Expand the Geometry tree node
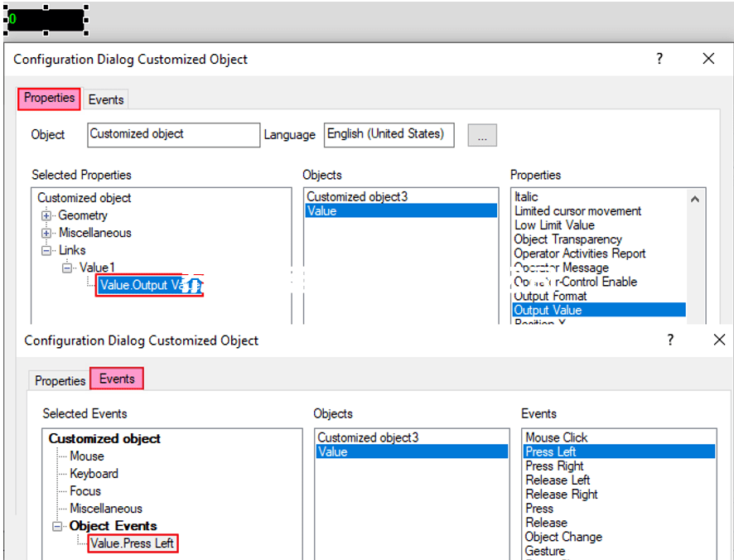The height and width of the screenshot is (560, 734). (x=46, y=216)
